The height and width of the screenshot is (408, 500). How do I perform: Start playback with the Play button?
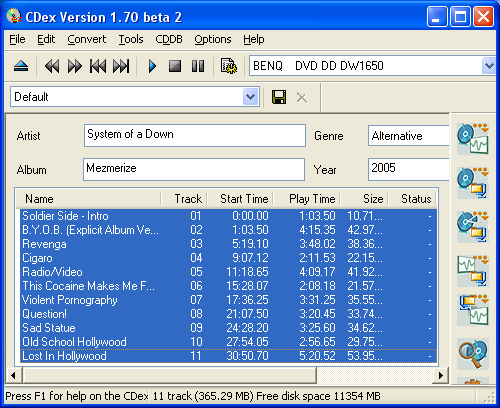152,66
